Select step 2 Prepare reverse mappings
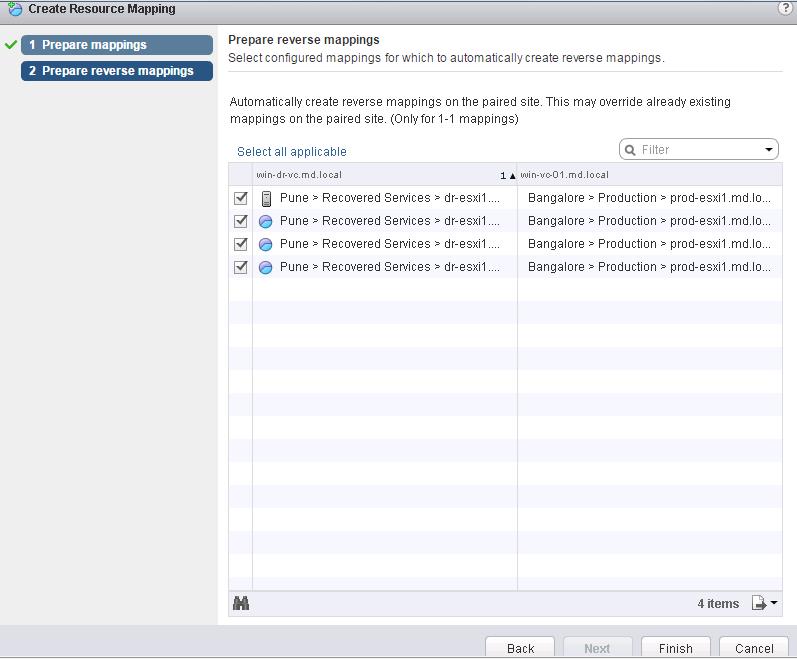797x659 pixels. pos(117,71)
